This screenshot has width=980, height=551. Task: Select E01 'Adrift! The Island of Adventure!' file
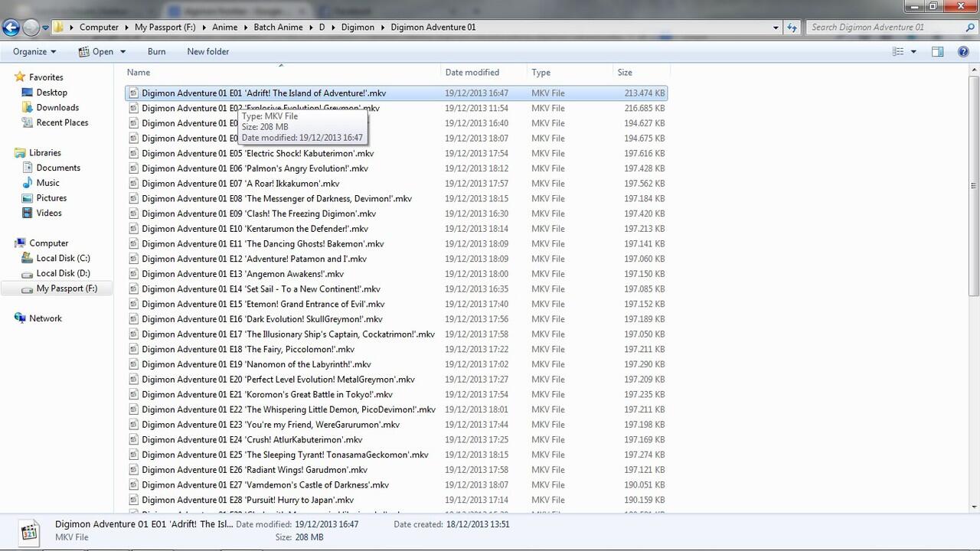point(396,93)
